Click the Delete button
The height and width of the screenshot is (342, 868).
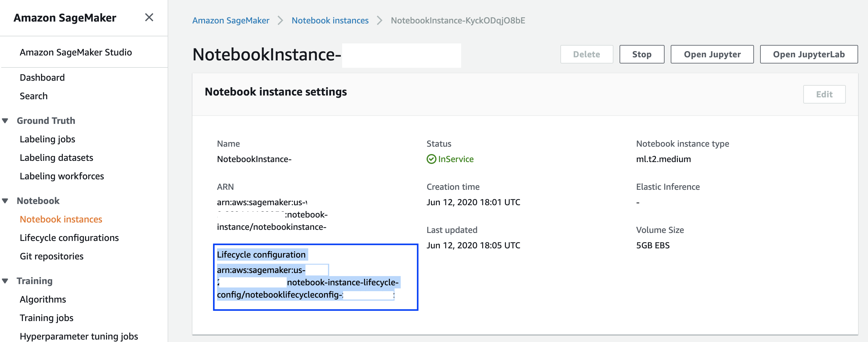point(586,54)
